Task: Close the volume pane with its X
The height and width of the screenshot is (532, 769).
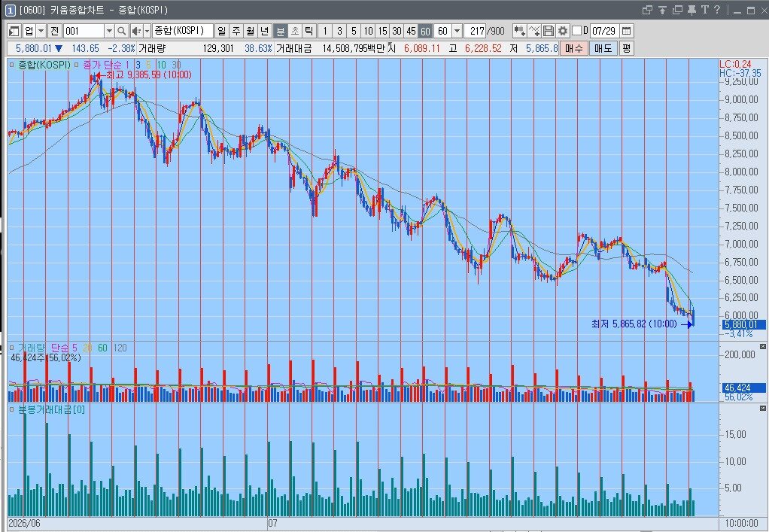Action: 763,347
